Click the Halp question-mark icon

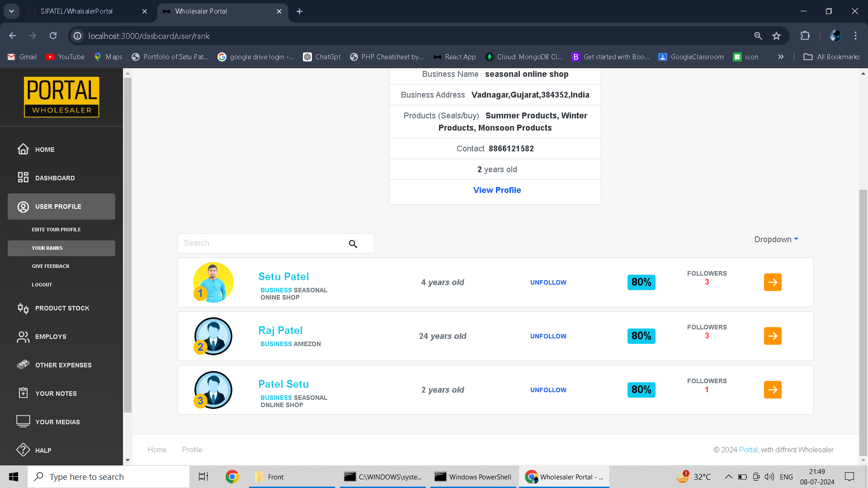23,450
